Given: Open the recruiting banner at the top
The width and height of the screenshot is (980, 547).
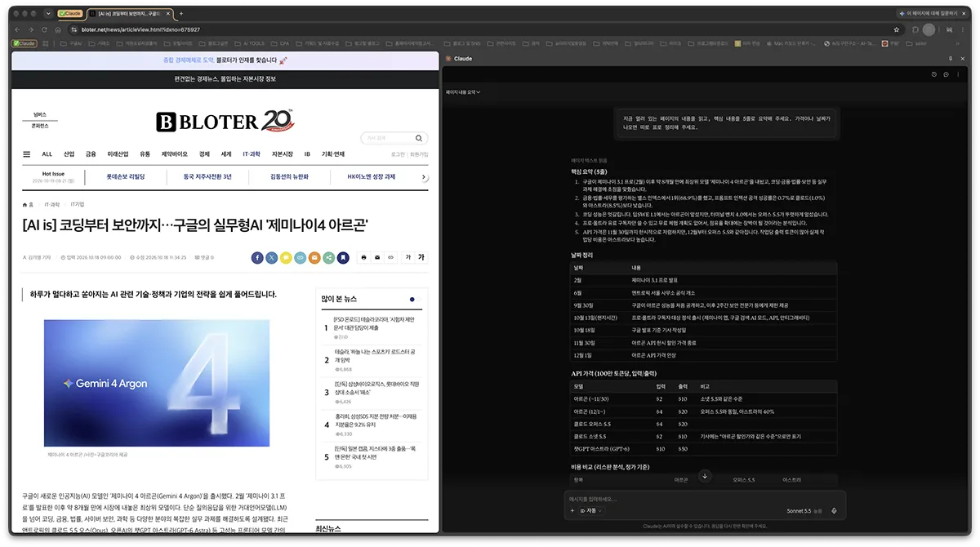Looking at the screenshot, I should click(225, 60).
